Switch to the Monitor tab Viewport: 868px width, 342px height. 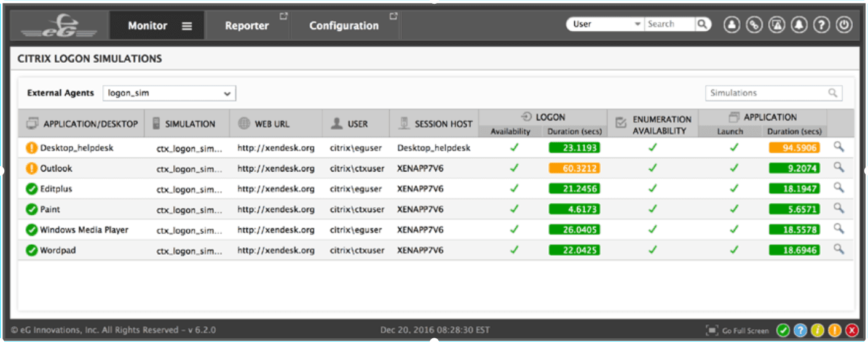click(x=157, y=26)
